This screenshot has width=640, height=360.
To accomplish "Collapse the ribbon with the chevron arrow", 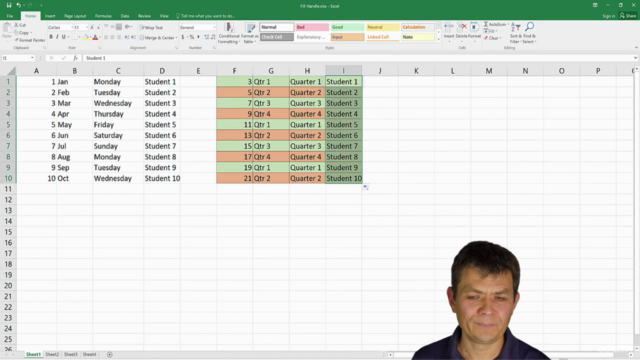I will click(x=636, y=48).
